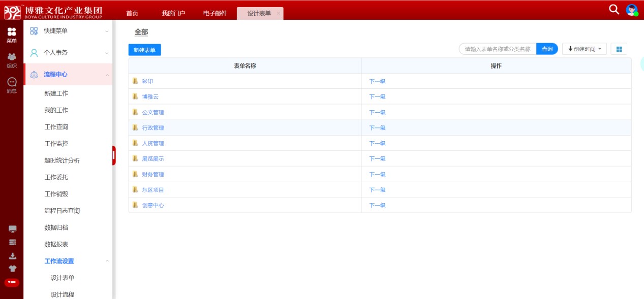
Task: Open 流程日志查询 in sidebar
Action: pos(62,211)
